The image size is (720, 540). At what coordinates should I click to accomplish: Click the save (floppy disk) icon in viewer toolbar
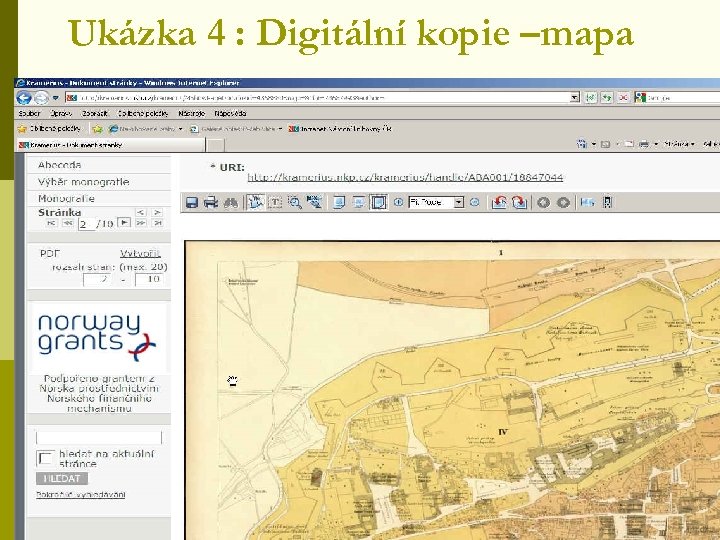point(191,202)
